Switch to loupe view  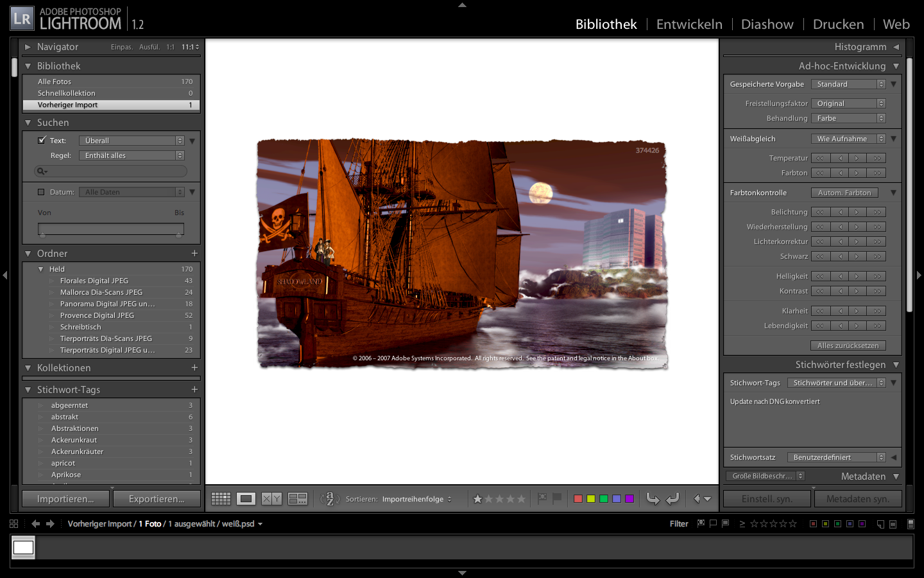[x=246, y=498]
